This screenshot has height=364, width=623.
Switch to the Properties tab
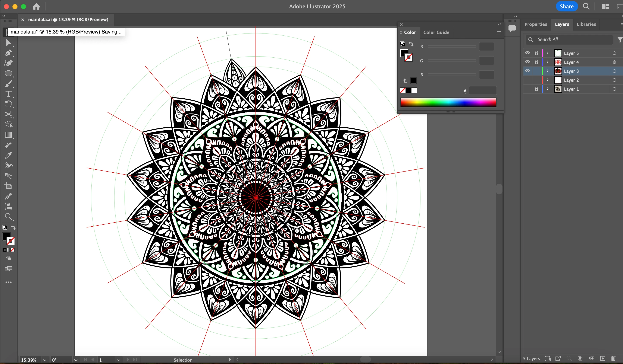536,24
